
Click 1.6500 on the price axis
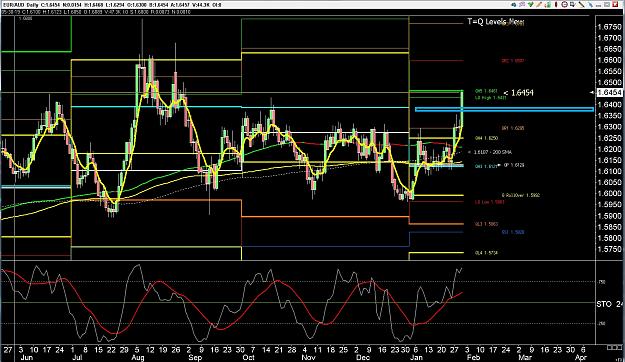point(609,83)
